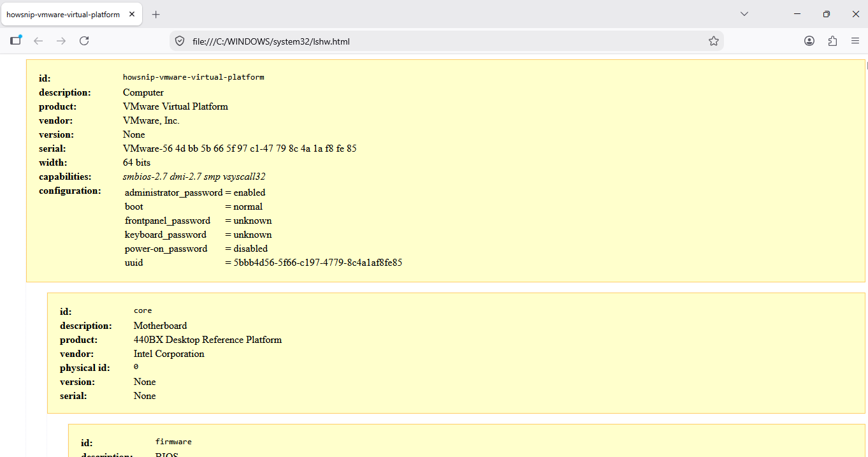Open the Extensions puzzle icon
The image size is (868, 457).
(832, 41)
